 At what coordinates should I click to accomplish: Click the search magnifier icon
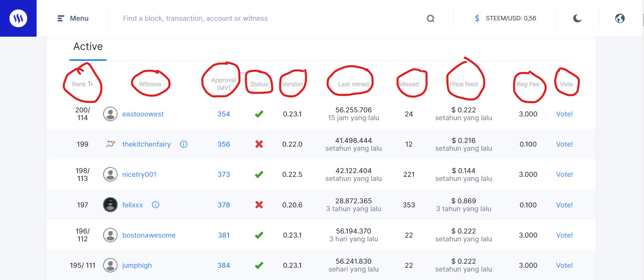coord(430,18)
